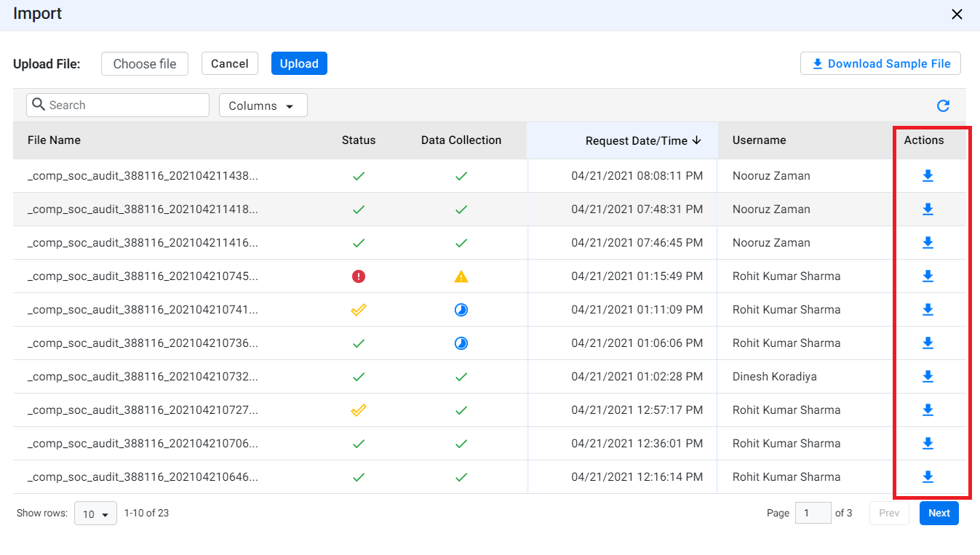Select file name ending in 202104210741...
This screenshot has height=555, width=980.
[143, 310]
